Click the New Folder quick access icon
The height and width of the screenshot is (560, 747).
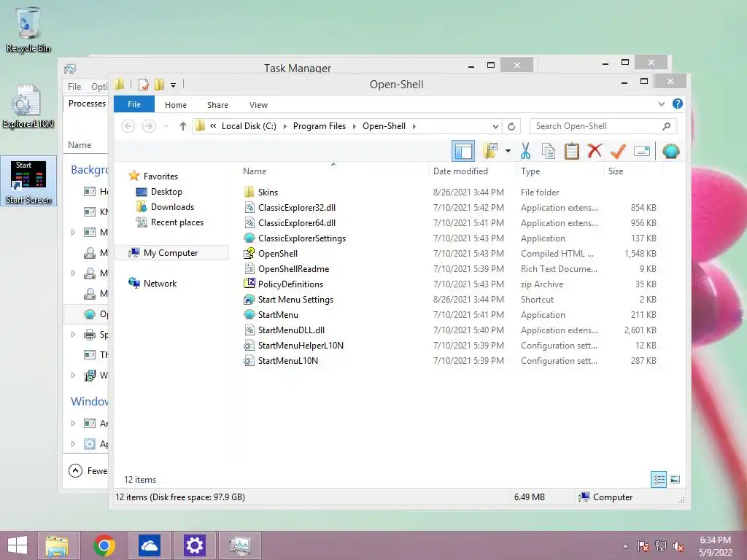tap(159, 85)
